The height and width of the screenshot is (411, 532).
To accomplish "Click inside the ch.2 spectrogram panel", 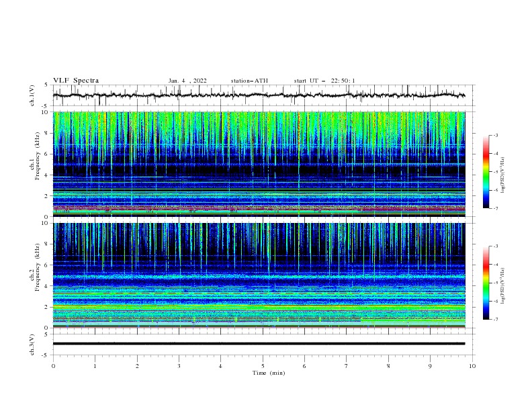I will coord(259,275).
